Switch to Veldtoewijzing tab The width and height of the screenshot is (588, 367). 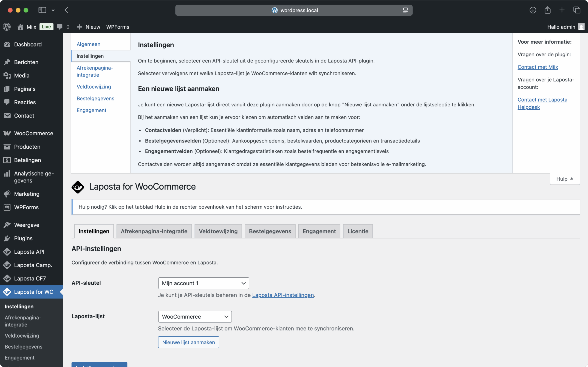coord(218,231)
